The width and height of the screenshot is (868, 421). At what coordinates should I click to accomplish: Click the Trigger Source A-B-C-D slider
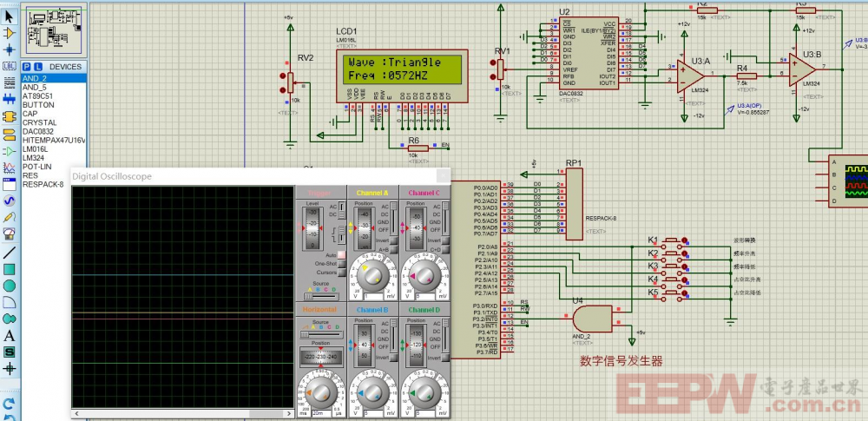pyautogui.click(x=321, y=296)
